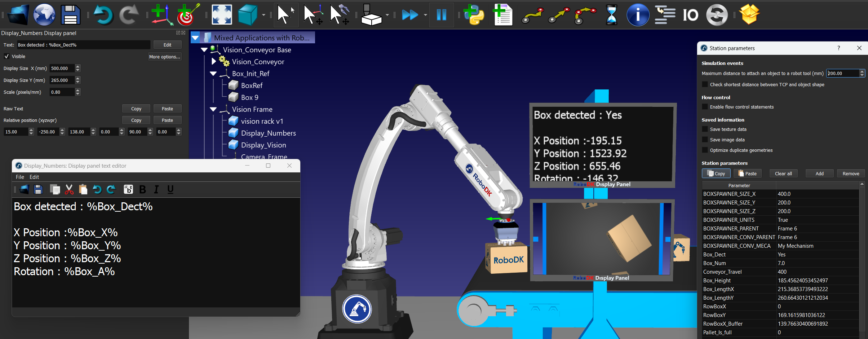This screenshot has width=868, height=339.
Task: Click the Cut scissors icon in text editor
Action: [x=69, y=189]
